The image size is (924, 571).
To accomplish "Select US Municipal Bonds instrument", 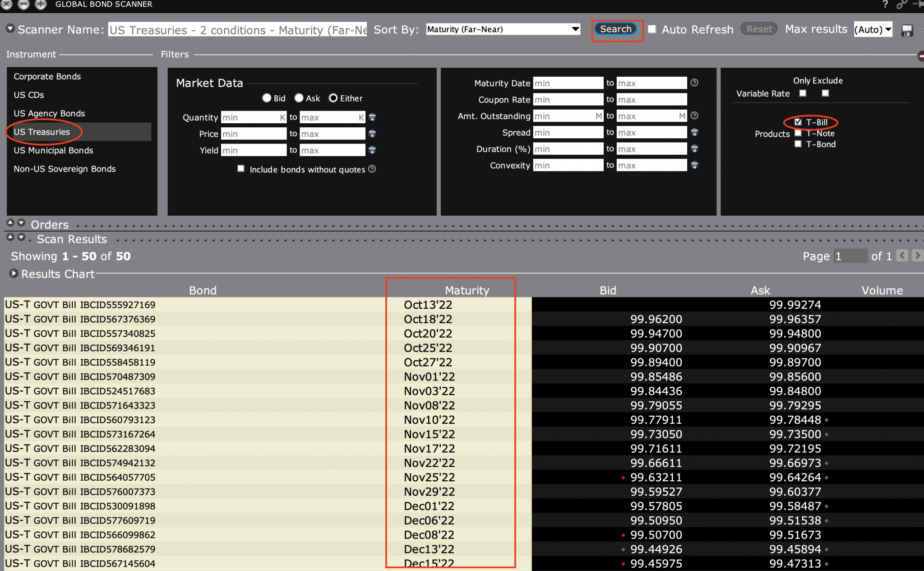I will 53,150.
